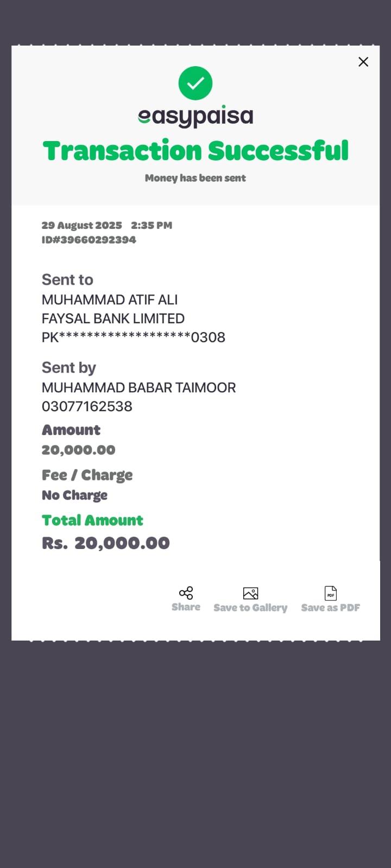Click the Rs. 20,000.00 total value
This screenshot has height=868, width=391.
(x=106, y=543)
